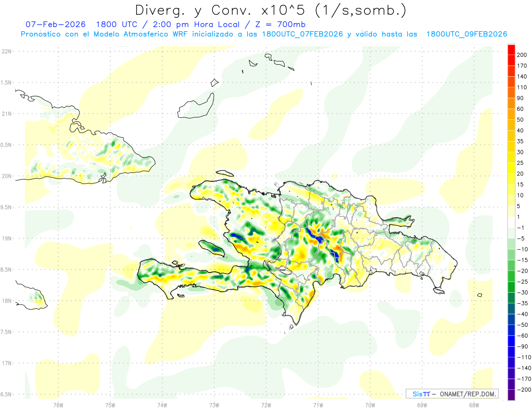Click the positive "30" color scale label
Image resolution: width=532 pixels, height=411 pixels.
click(520, 152)
